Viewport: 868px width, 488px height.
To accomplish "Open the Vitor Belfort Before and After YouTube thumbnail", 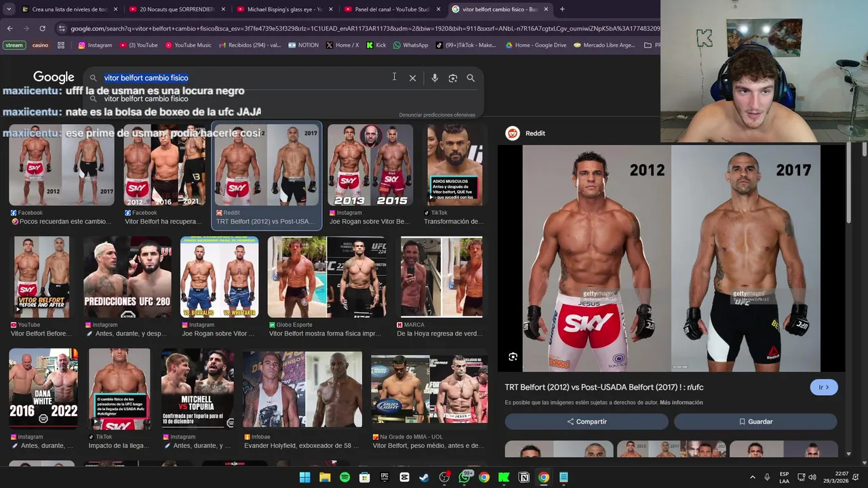I will [x=41, y=277].
